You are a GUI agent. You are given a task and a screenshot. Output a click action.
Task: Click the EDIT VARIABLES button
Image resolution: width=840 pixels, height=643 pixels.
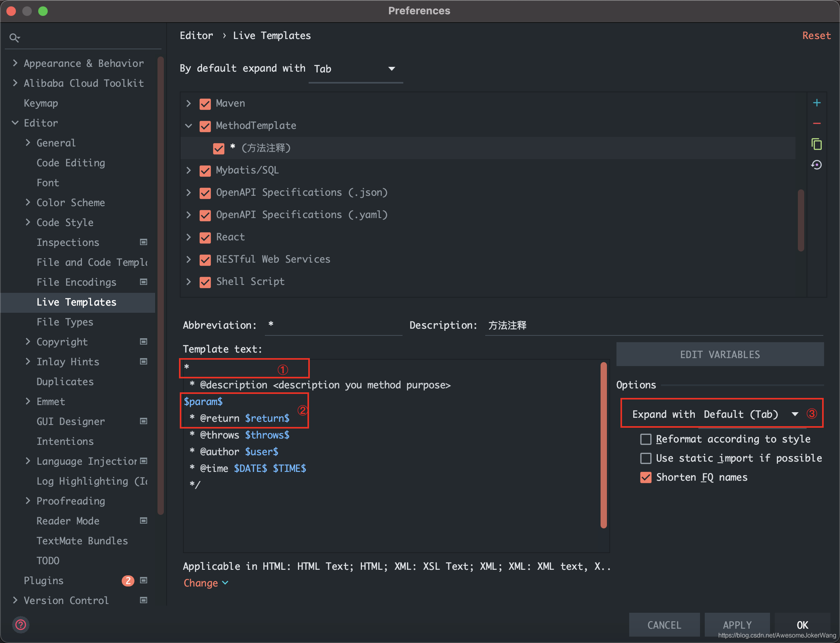pos(720,354)
